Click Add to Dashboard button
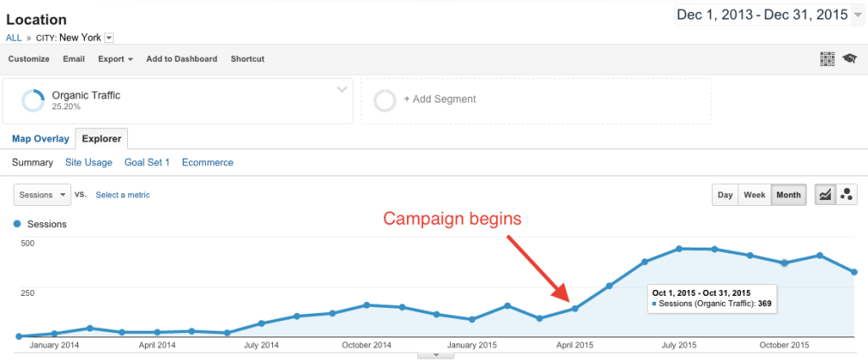The width and height of the screenshot is (868, 362). click(x=181, y=59)
